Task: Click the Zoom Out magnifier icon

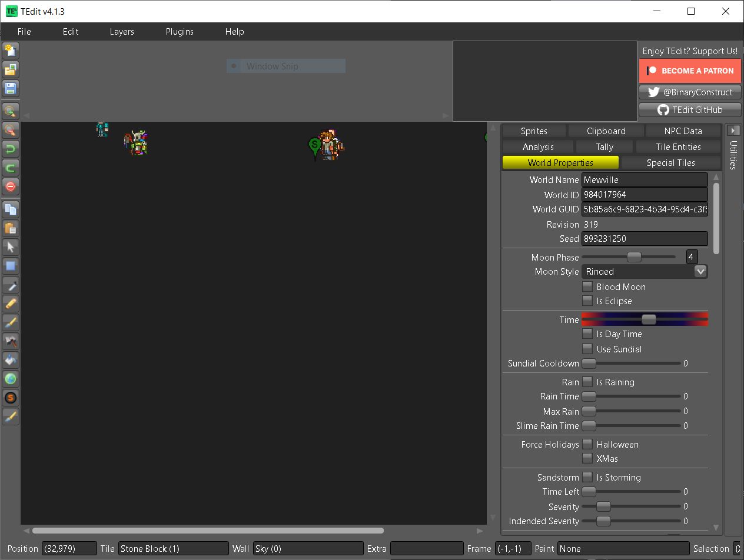Action: point(11,130)
